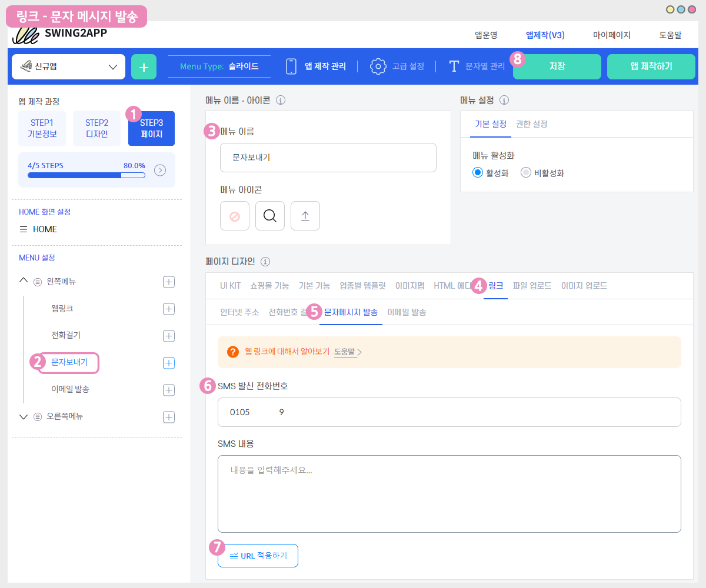The height and width of the screenshot is (588, 706).
Task: Click the search icon under menu icon
Action: click(x=270, y=216)
